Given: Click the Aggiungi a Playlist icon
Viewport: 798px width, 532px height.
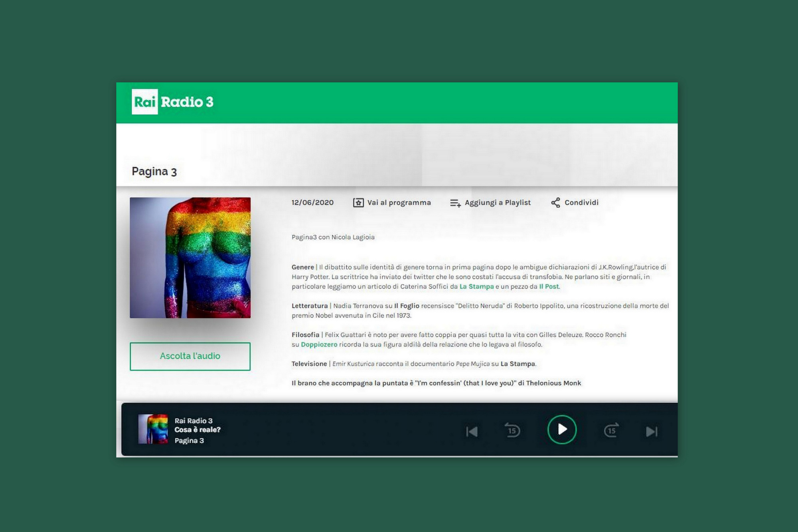Looking at the screenshot, I should 455,203.
